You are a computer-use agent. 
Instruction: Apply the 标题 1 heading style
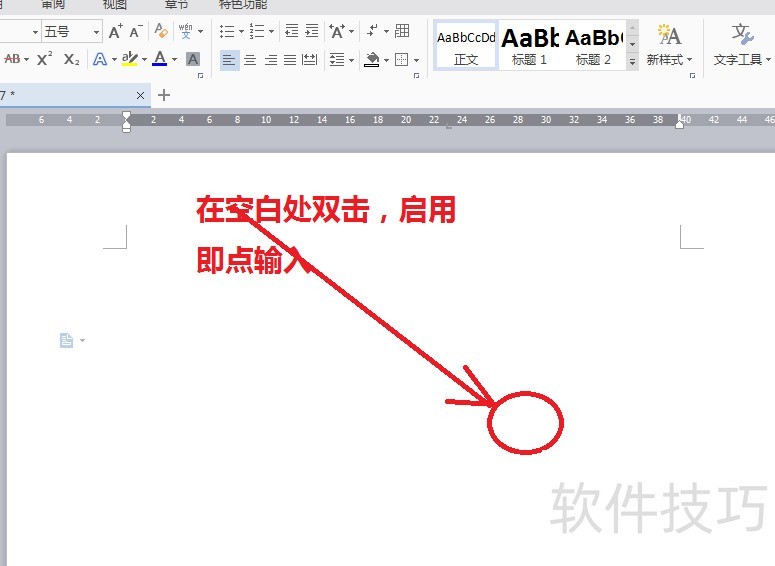coord(529,45)
